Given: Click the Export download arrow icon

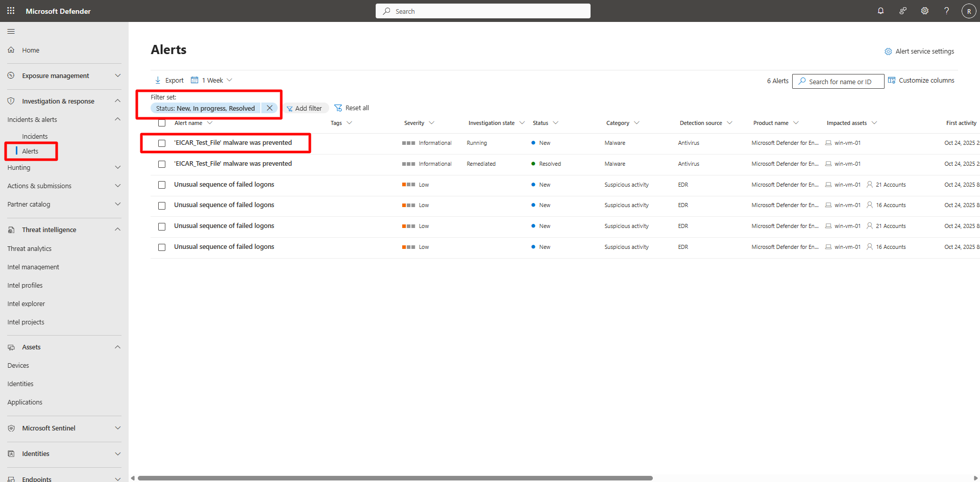Looking at the screenshot, I should pos(158,80).
